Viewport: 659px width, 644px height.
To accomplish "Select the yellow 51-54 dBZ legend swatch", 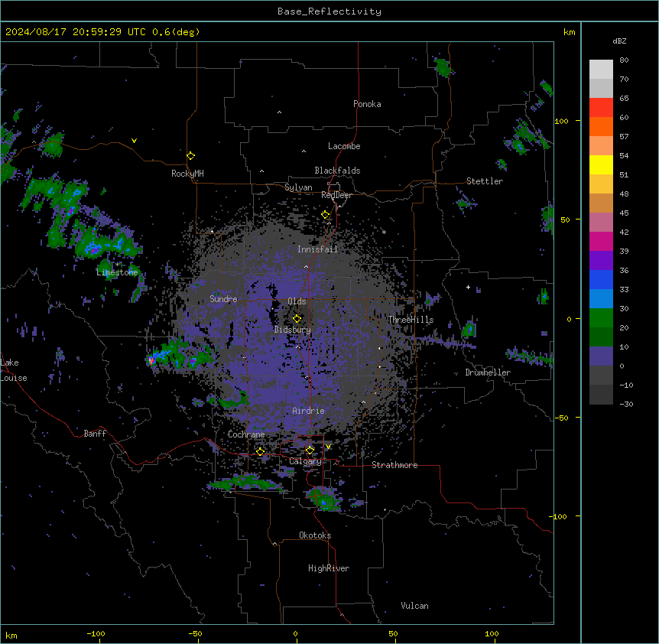I will click(x=601, y=164).
